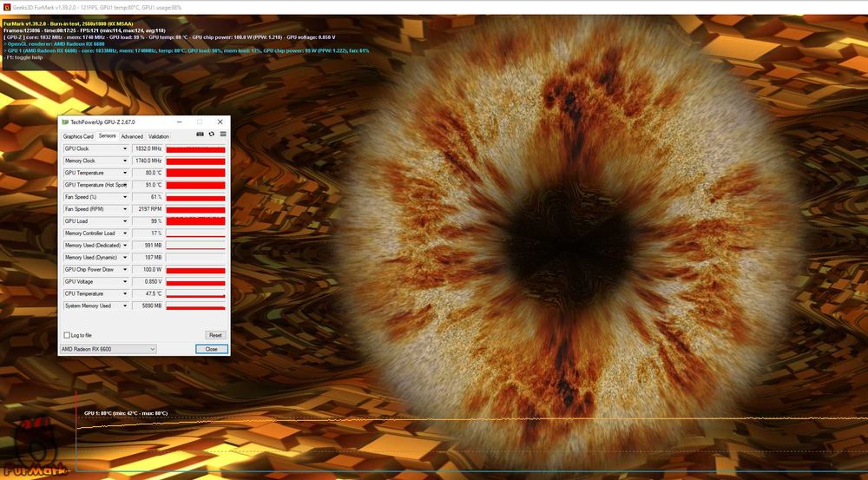Click the FurMark GPU temperature graph label
This screenshot has width=868, height=480.
(126, 413)
